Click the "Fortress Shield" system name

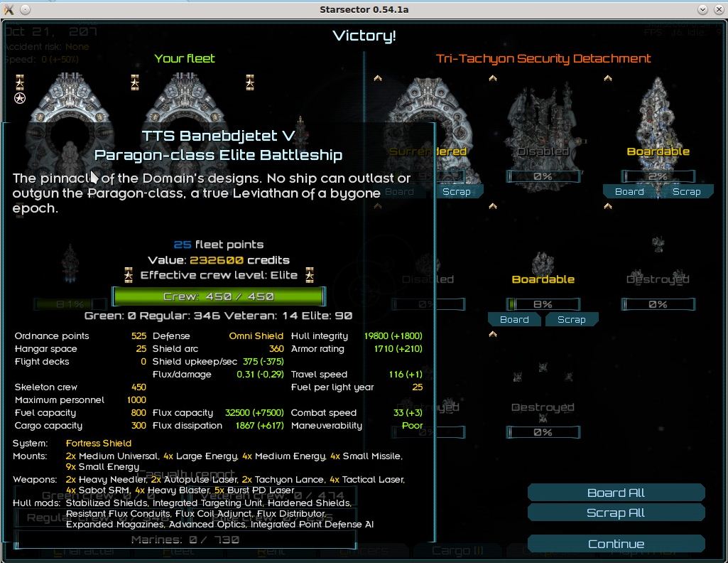pyautogui.click(x=99, y=443)
